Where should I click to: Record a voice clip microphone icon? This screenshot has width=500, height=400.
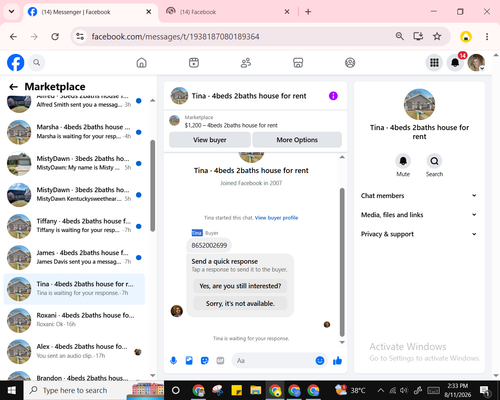[173, 360]
